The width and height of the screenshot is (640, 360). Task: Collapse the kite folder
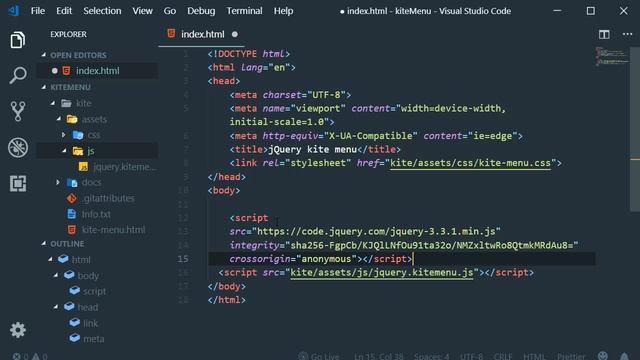(53, 103)
